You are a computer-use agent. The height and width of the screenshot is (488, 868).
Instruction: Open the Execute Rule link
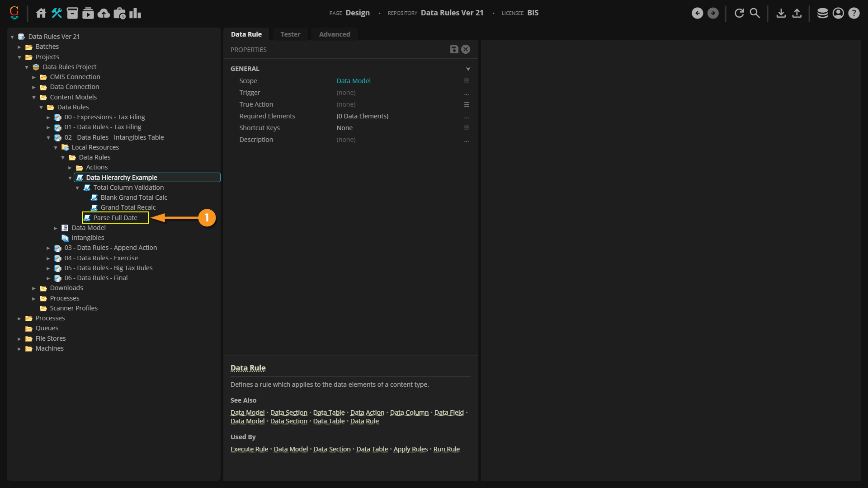(x=249, y=449)
